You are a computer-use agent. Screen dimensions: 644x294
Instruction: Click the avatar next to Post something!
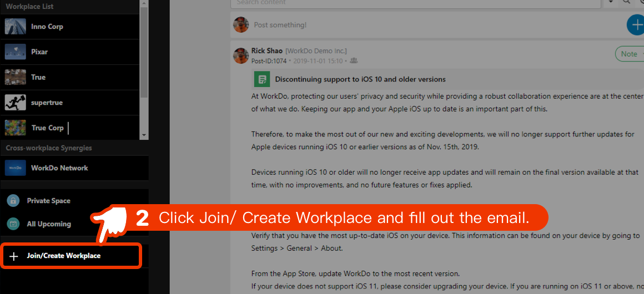pyautogui.click(x=241, y=24)
